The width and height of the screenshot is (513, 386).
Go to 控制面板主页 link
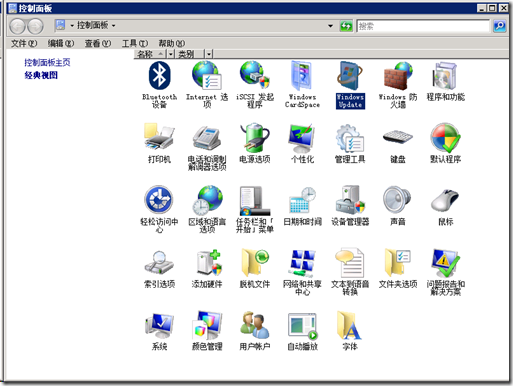47,62
